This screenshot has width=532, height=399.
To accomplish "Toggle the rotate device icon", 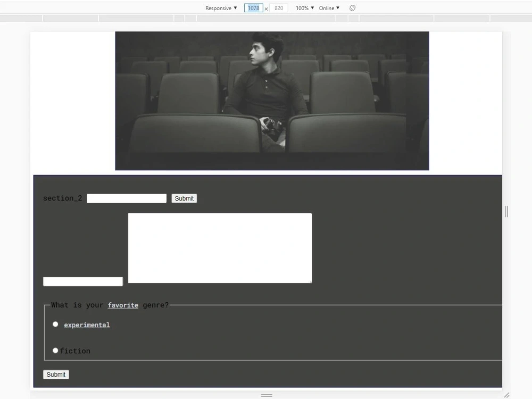I will pos(353,8).
